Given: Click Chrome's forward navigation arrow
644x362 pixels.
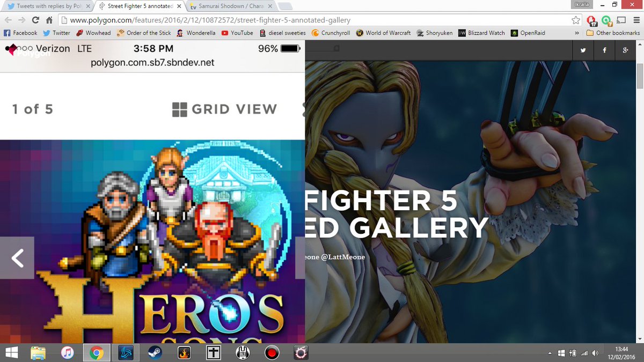Looking at the screenshot, I should [21, 20].
